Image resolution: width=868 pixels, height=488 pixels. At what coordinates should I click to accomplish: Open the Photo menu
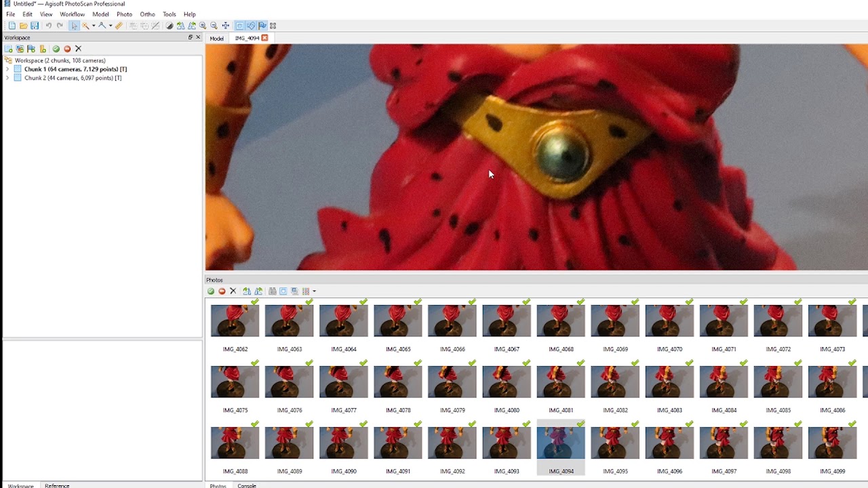(x=124, y=14)
